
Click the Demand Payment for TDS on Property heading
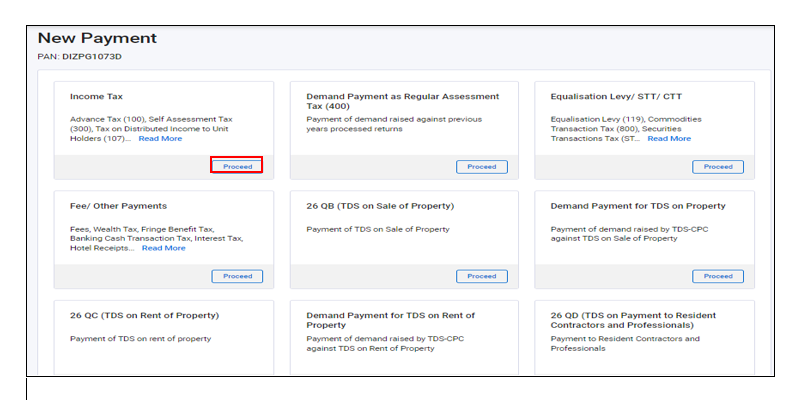tap(638, 206)
